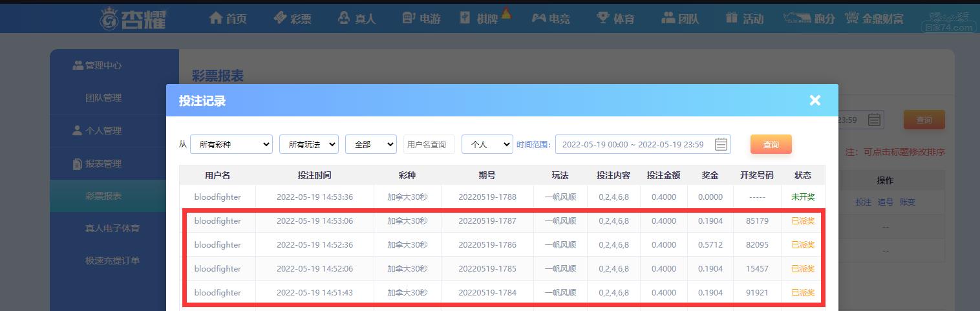
Task: Select period 20220519-1788 cell
Action: (x=487, y=197)
